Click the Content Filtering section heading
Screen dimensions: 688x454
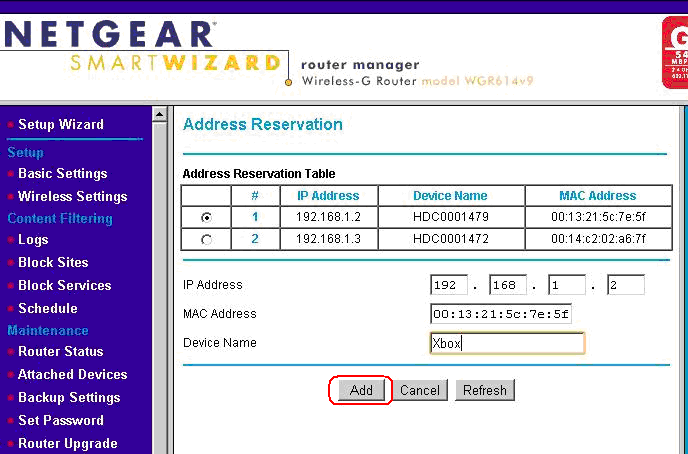point(60,218)
